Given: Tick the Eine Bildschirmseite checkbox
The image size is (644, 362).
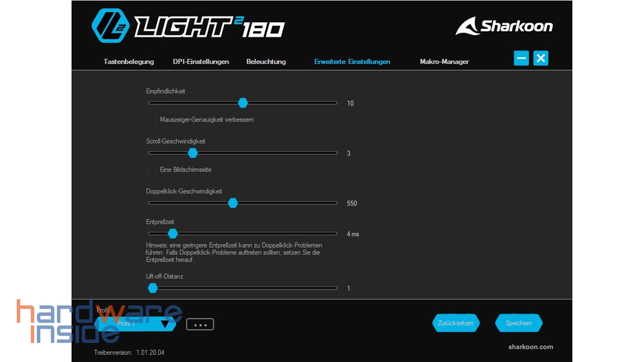Looking at the screenshot, I should point(151,170).
